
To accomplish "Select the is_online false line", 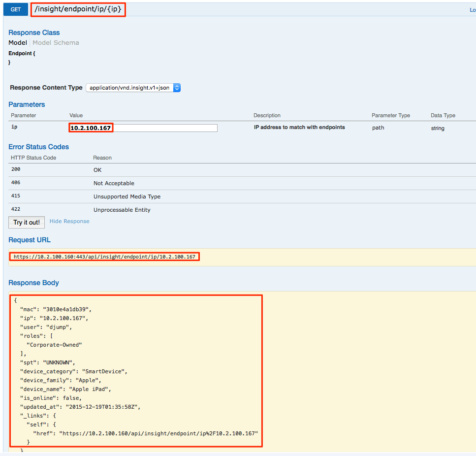I will point(51,398).
